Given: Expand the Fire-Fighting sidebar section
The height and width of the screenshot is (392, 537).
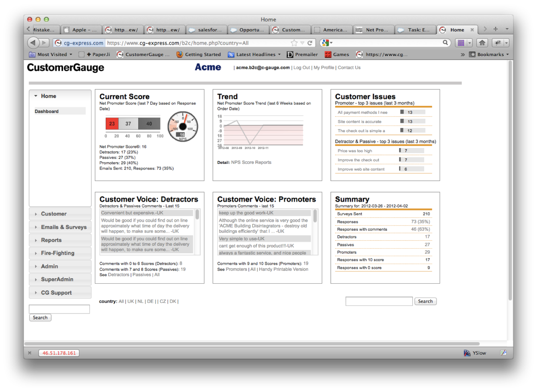Looking at the screenshot, I should 57,253.
